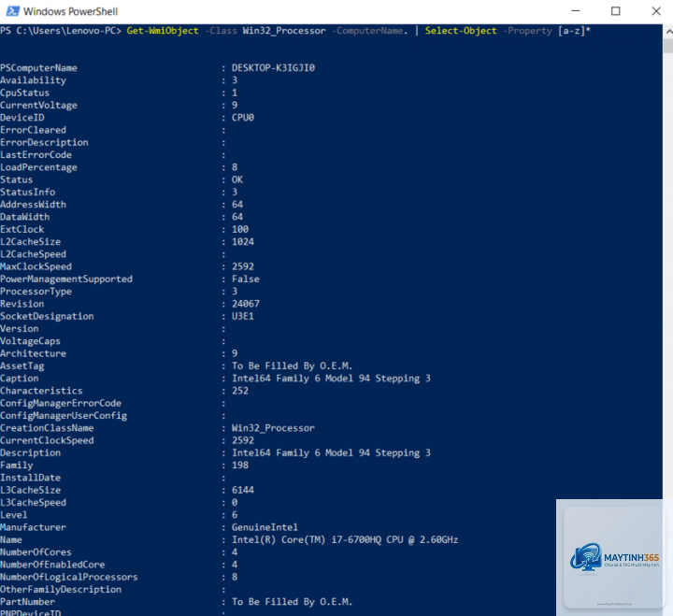Click the L2CacheSize value 1024

coord(243,242)
